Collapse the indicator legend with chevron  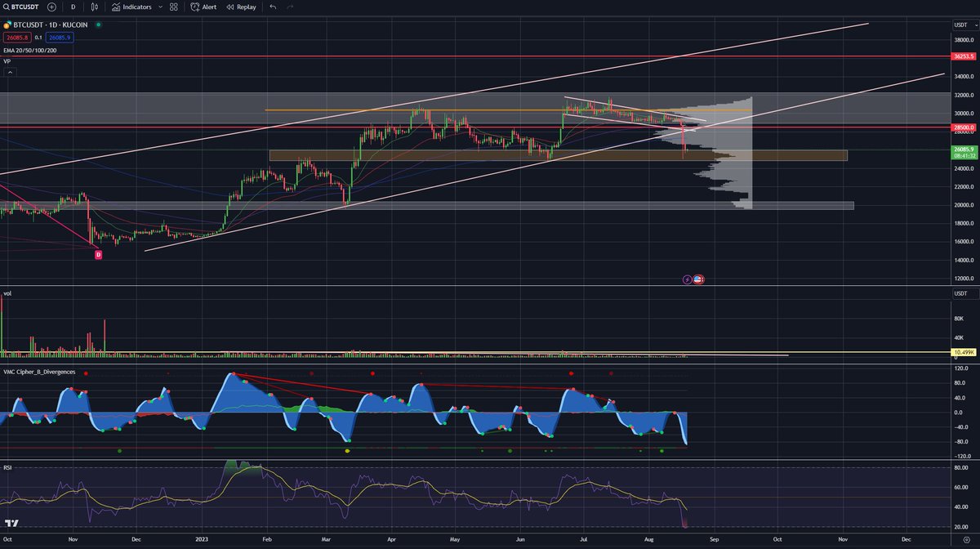[x=11, y=72]
